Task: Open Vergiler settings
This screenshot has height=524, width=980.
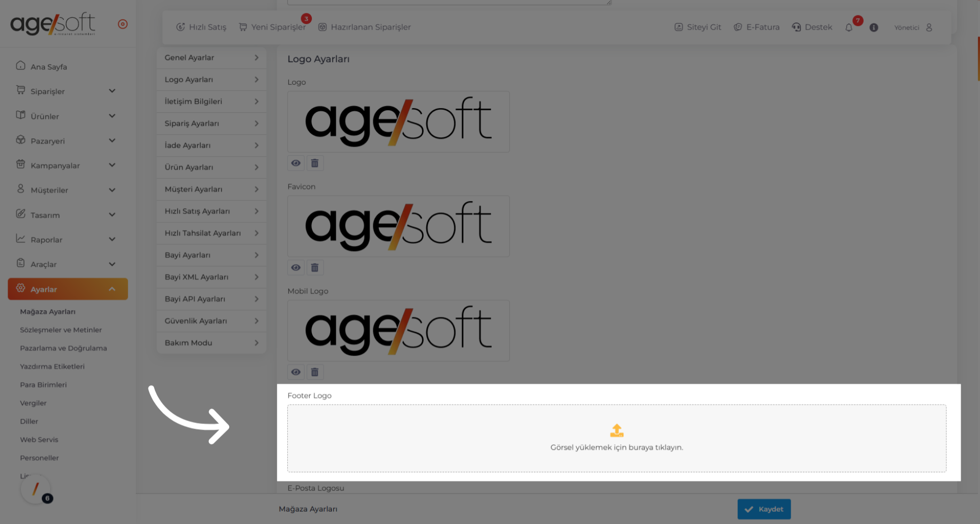Action: pos(33,403)
